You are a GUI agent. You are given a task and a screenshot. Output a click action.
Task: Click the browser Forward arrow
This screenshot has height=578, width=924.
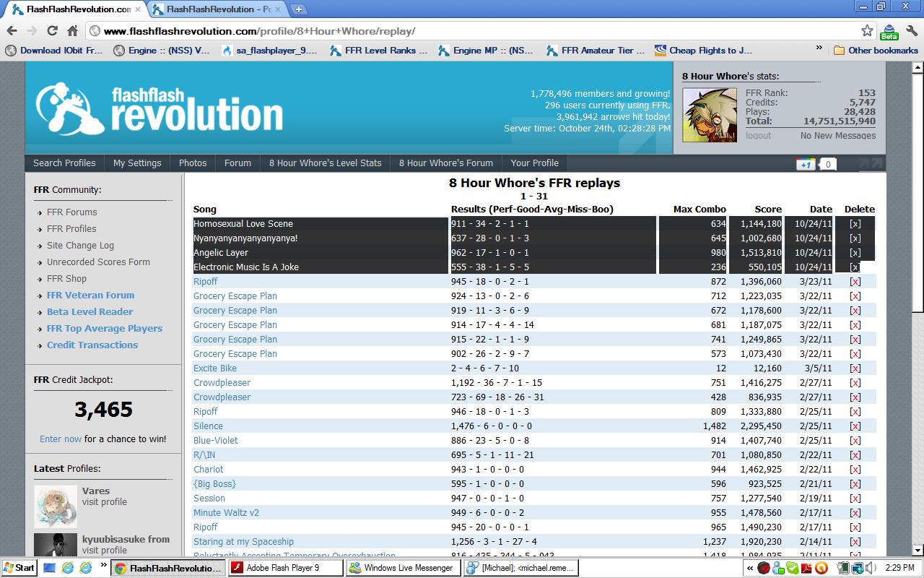[x=32, y=31]
